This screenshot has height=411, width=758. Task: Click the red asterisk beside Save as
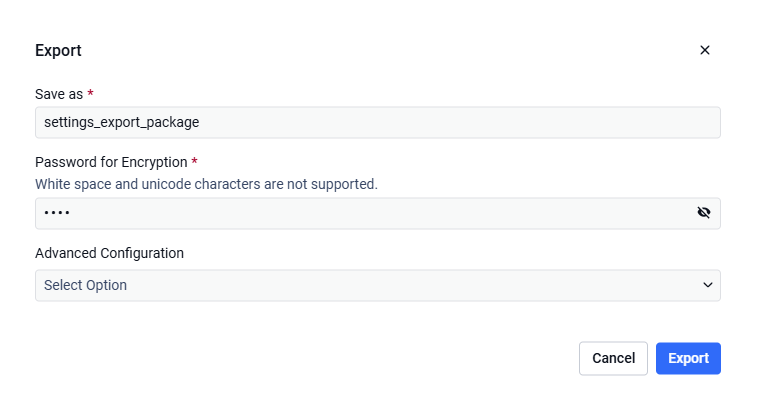90,92
